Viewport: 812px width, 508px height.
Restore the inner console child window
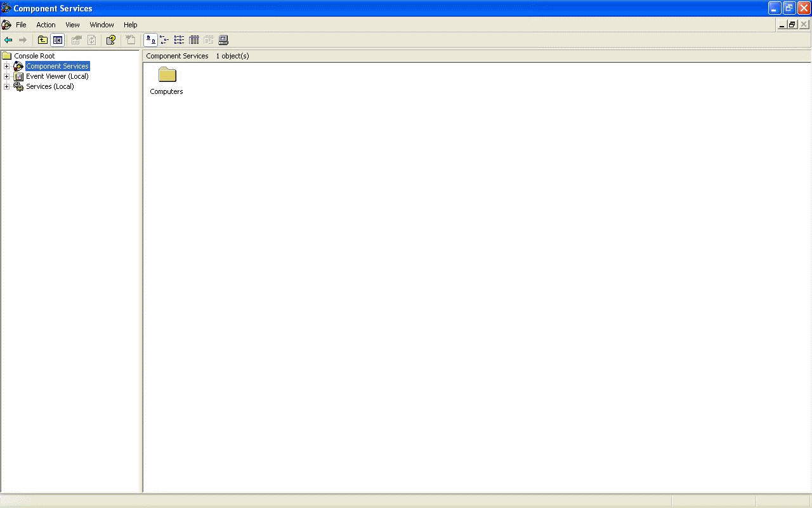792,25
